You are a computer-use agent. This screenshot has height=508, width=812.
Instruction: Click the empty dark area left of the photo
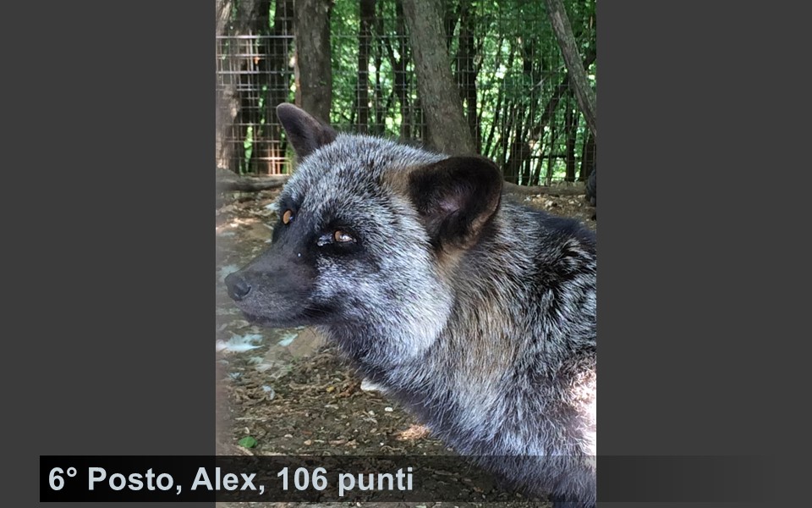point(107,228)
